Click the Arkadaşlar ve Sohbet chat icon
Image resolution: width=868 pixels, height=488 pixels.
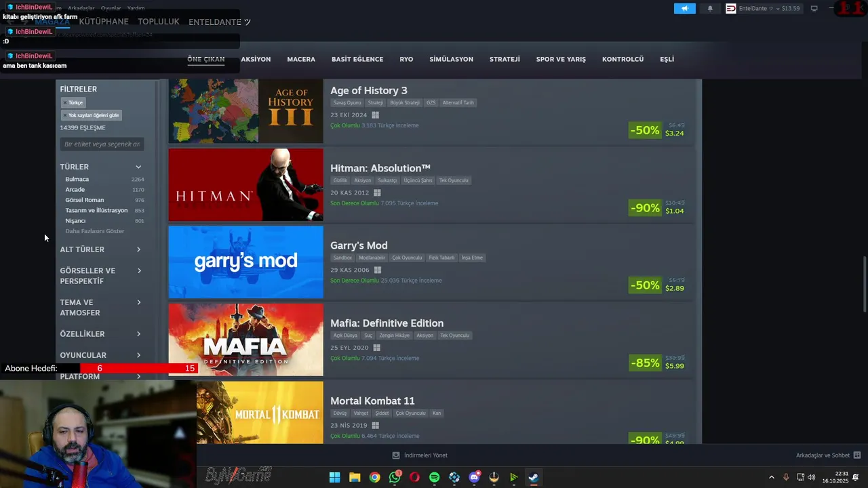857,455
